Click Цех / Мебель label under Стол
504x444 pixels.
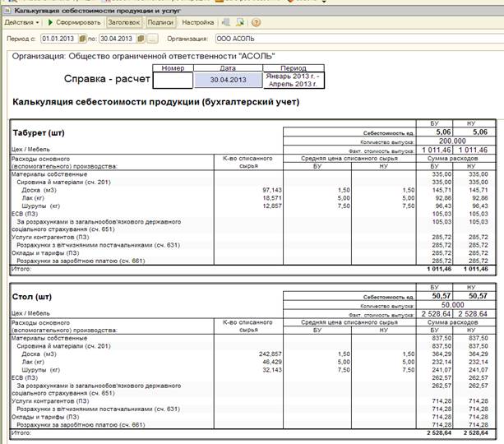click(x=31, y=313)
